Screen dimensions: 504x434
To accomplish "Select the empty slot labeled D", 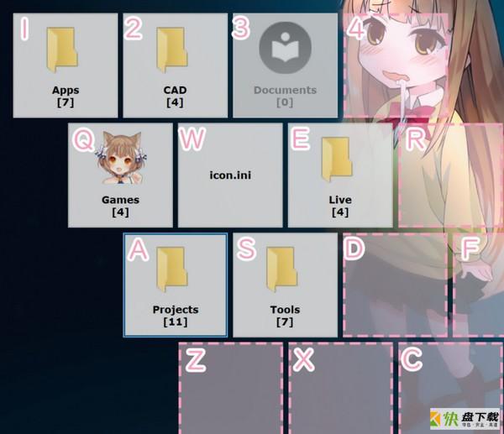I will pos(395,285).
